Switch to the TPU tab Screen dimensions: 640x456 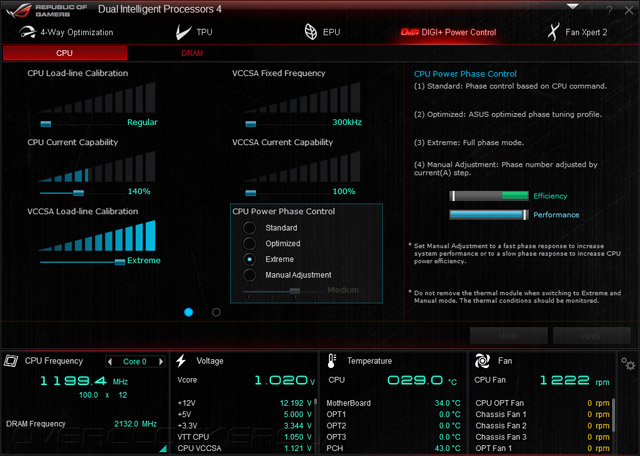(x=194, y=32)
